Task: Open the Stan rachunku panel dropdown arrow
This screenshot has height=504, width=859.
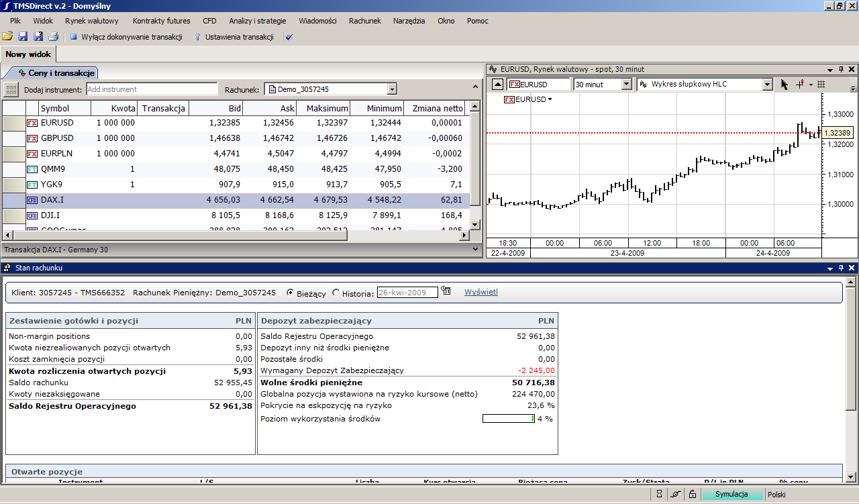Action: tap(829, 268)
